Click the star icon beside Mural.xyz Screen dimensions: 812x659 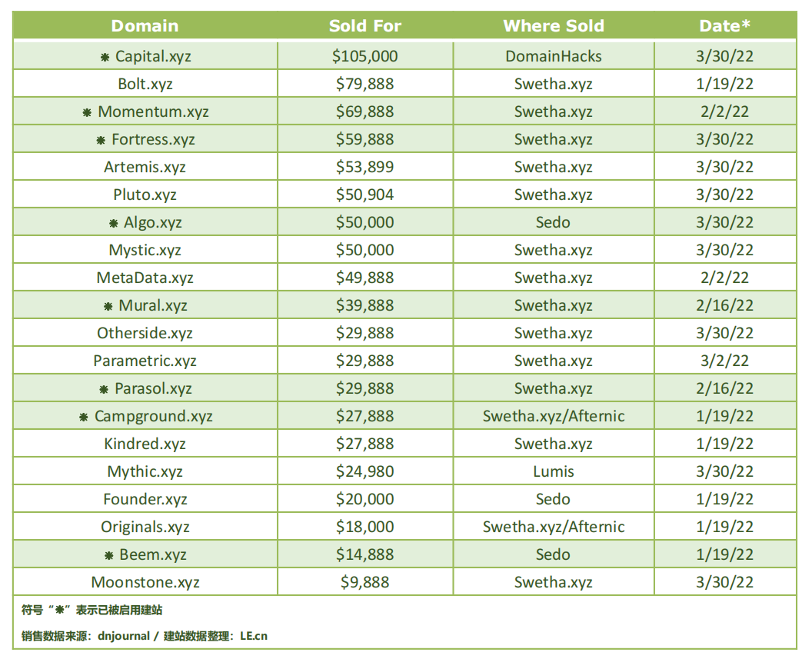click(x=108, y=306)
